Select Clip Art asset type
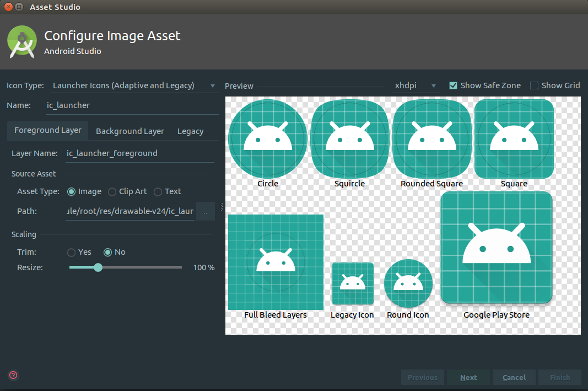Viewport: 588px width, 391px height. [x=112, y=192]
